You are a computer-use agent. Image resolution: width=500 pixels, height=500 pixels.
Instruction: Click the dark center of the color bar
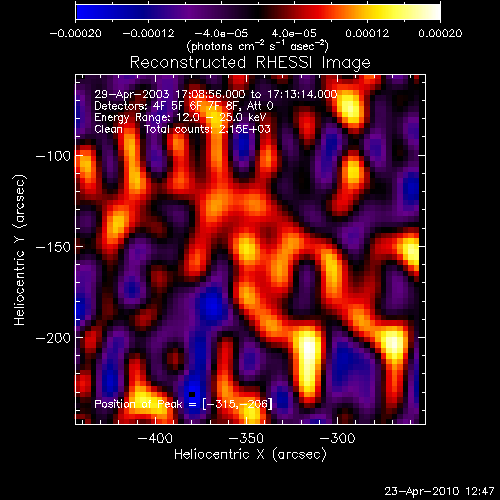pyautogui.click(x=258, y=12)
